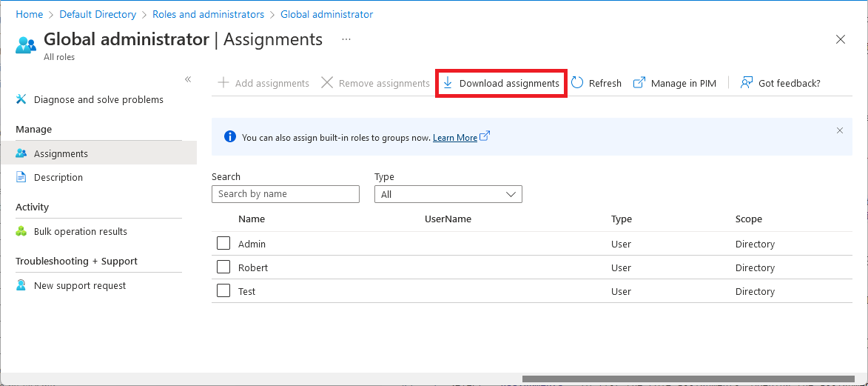
Task: Click the Diagnose and solve problems icon
Action: pos(21,99)
